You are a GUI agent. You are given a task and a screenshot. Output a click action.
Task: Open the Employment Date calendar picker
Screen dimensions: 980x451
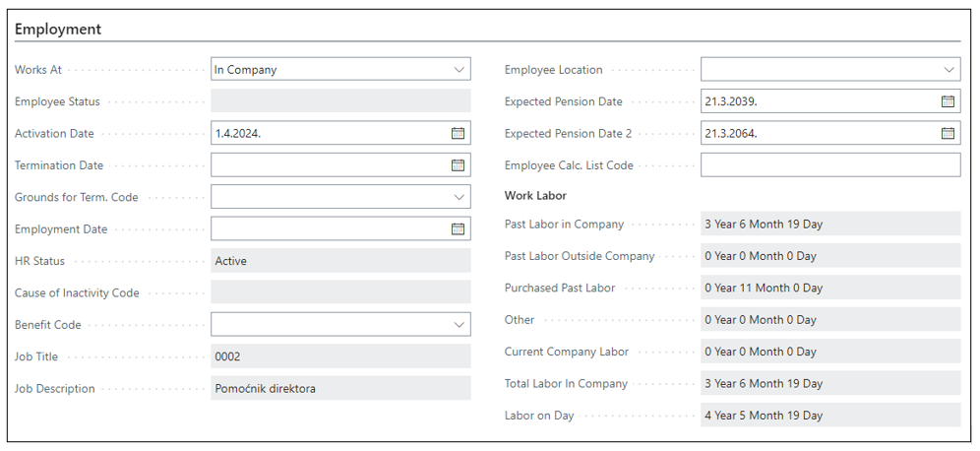458,229
